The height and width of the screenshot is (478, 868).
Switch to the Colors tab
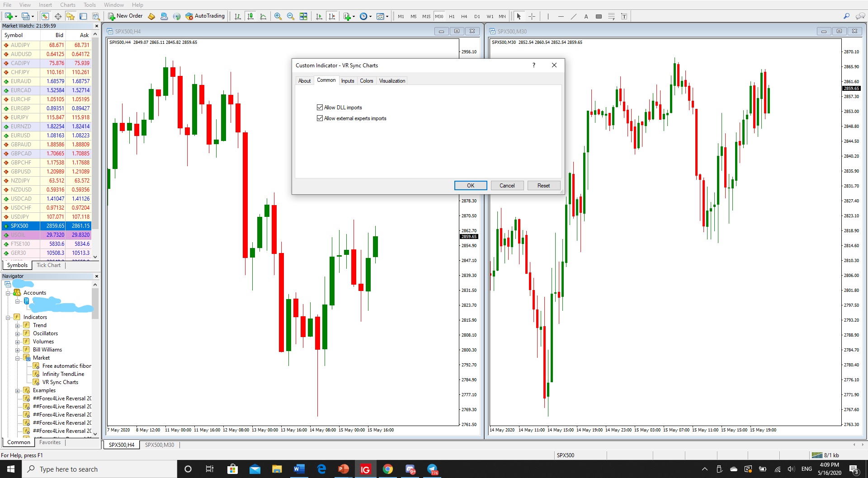tap(367, 81)
